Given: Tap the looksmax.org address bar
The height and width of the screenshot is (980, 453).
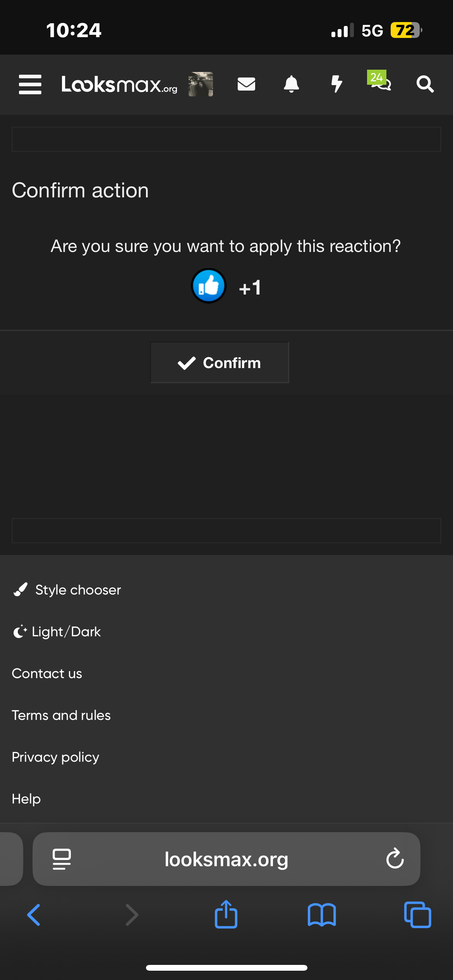Looking at the screenshot, I should click(x=226, y=859).
